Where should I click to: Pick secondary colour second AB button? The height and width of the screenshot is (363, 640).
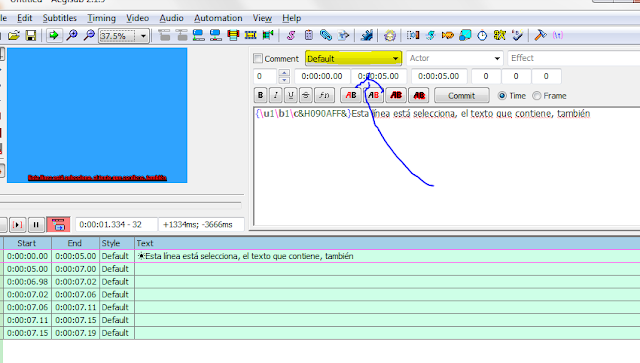coord(373,95)
